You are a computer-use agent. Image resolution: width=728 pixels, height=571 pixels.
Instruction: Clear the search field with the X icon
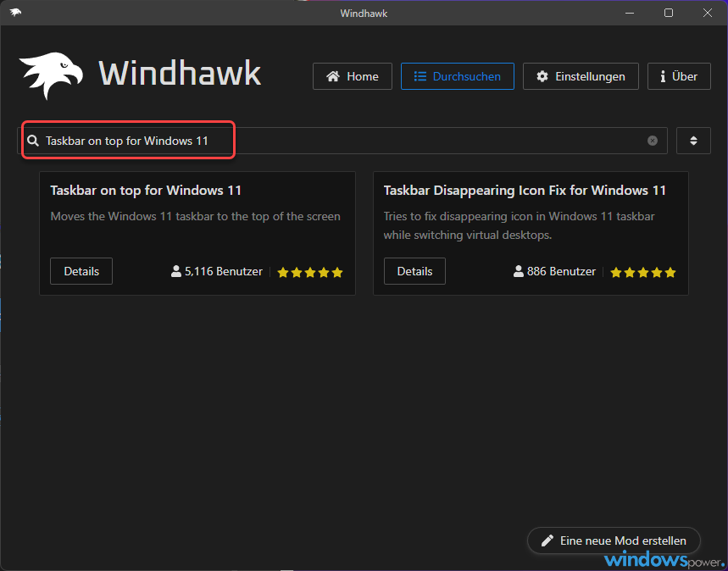pos(653,141)
